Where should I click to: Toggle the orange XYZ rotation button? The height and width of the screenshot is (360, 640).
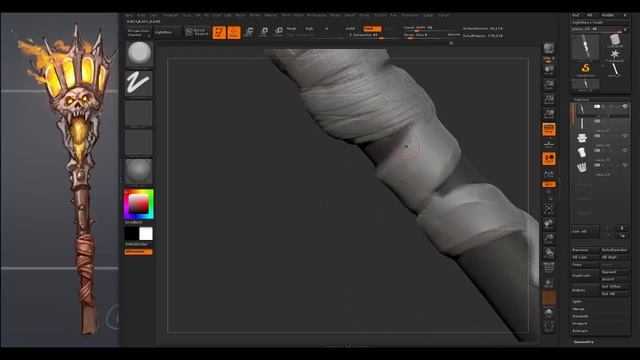point(549,184)
